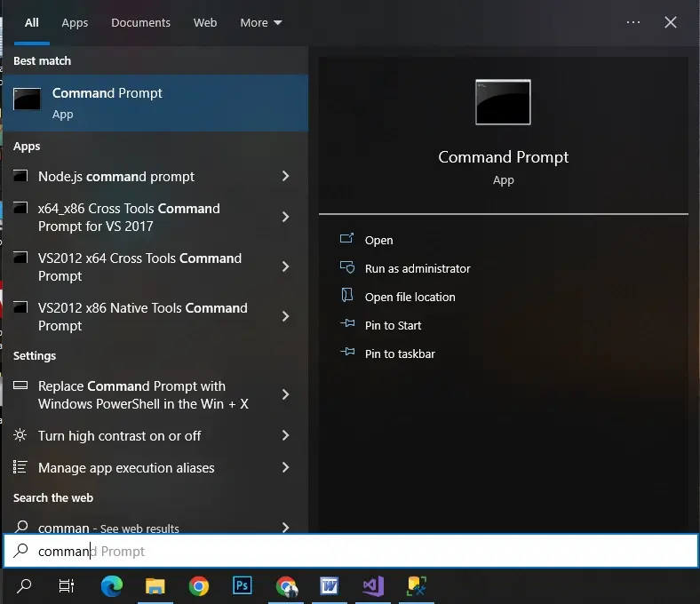Click the Pin to Start pin icon

347,323
